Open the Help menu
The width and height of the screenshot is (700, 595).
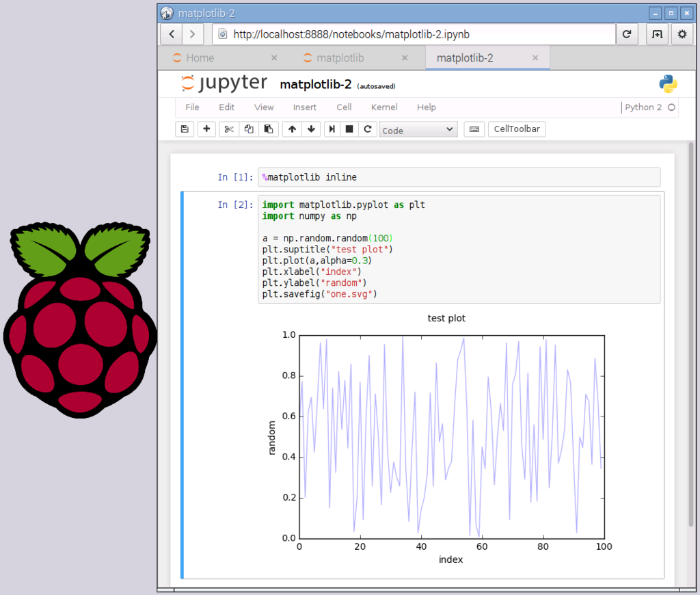click(x=427, y=107)
